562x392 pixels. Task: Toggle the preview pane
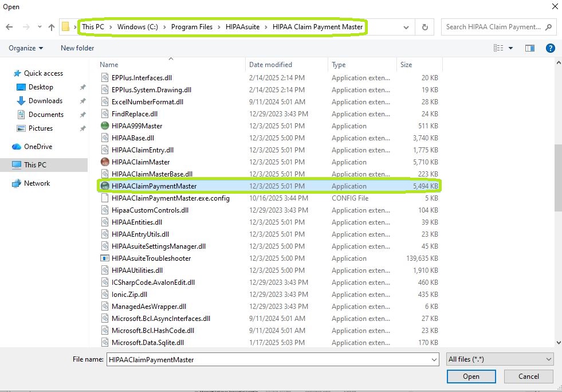tap(530, 48)
